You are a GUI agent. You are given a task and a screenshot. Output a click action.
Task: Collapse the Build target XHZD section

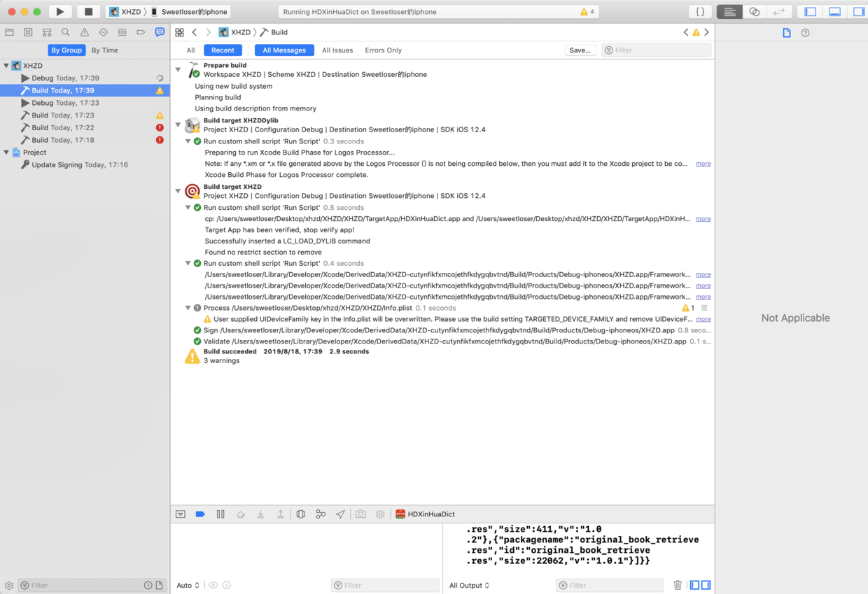click(178, 191)
